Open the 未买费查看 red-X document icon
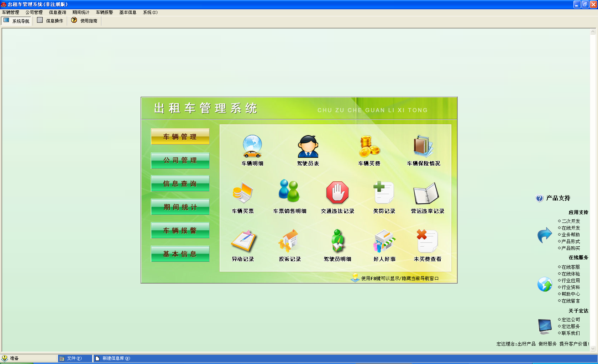Screen dimensions: 598x364 pos(427,241)
